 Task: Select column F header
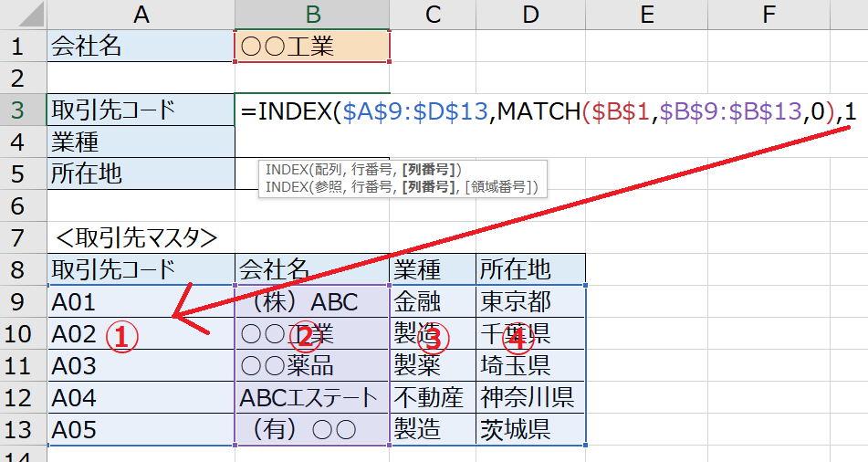point(769,15)
